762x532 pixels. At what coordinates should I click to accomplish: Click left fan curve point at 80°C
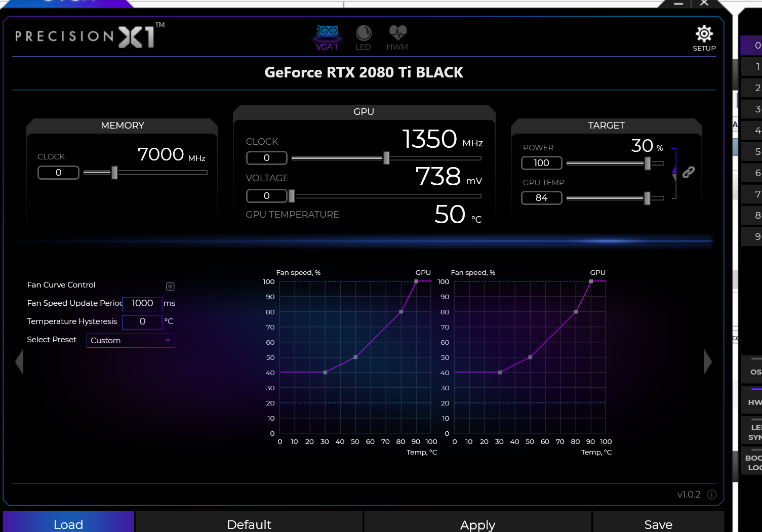[401, 312]
